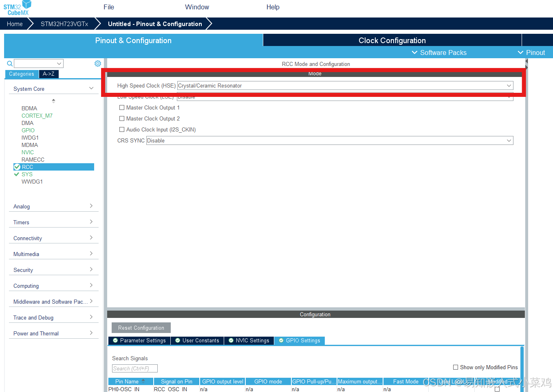This screenshot has height=392, width=553.
Task: Check Show only Modified Pins
Action: coord(456,367)
